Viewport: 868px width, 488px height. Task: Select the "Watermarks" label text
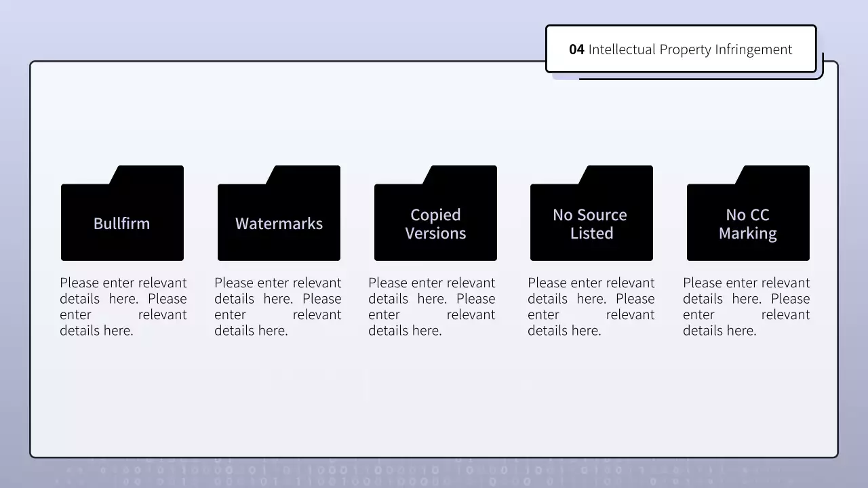point(279,224)
